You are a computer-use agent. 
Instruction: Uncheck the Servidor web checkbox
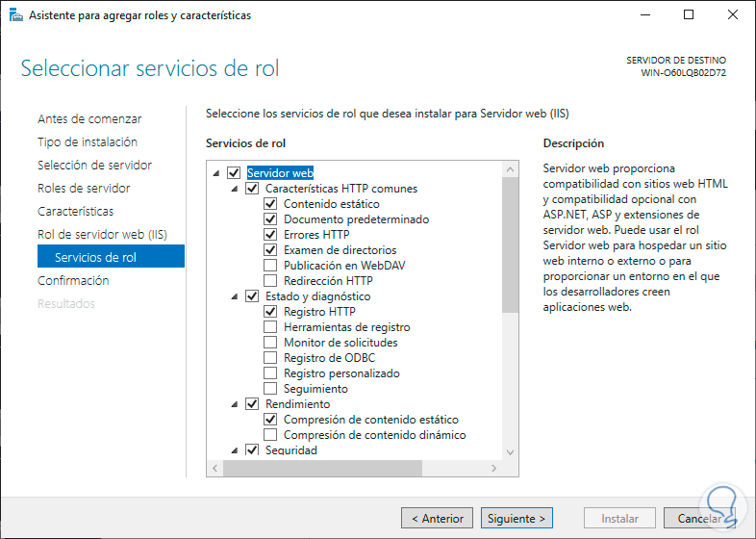pos(234,172)
